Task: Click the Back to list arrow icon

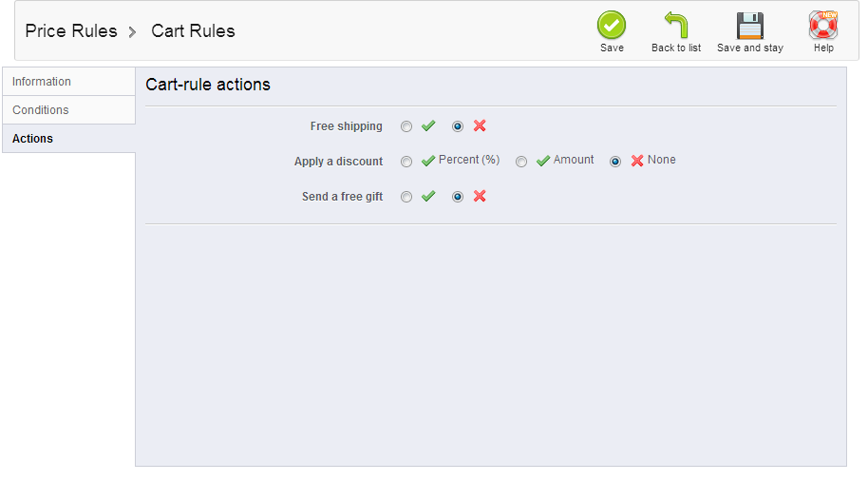Action: click(x=675, y=26)
